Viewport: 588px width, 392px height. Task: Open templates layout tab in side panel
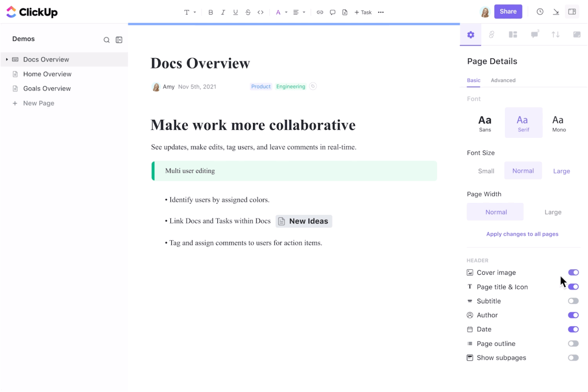point(513,35)
